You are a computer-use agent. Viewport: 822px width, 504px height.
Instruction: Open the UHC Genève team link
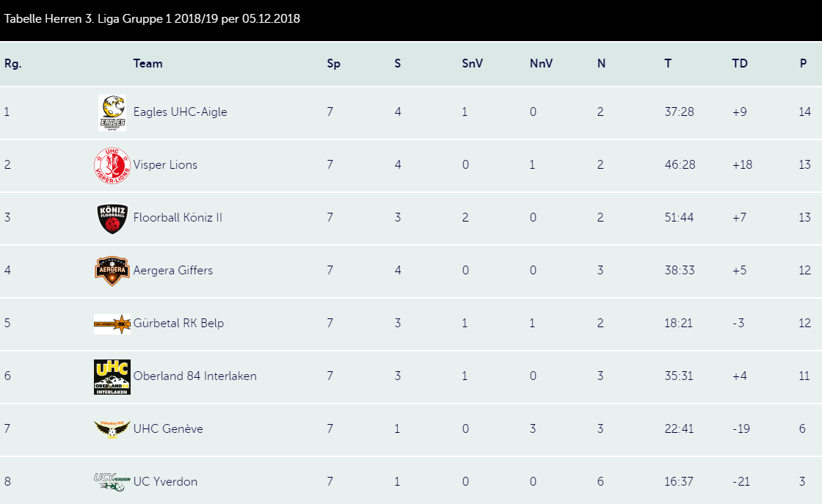168,429
